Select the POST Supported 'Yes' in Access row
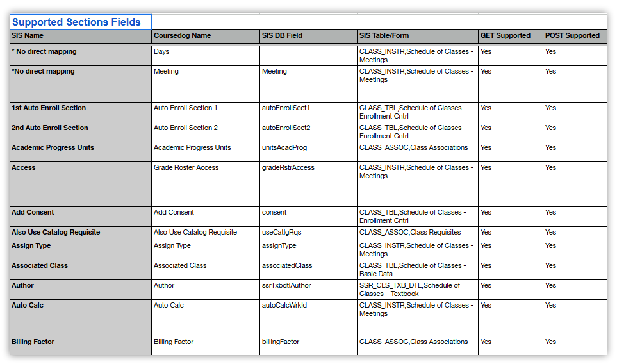 (575, 184)
